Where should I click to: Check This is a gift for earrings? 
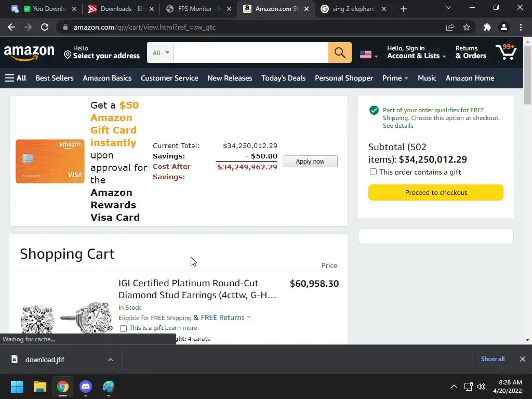123,328
